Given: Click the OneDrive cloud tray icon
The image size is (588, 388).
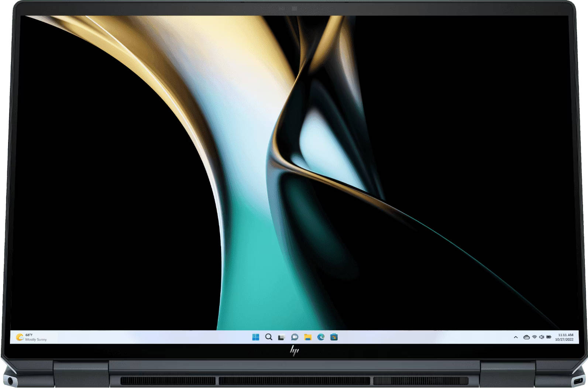Looking at the screenshot, I should (526, 337).
